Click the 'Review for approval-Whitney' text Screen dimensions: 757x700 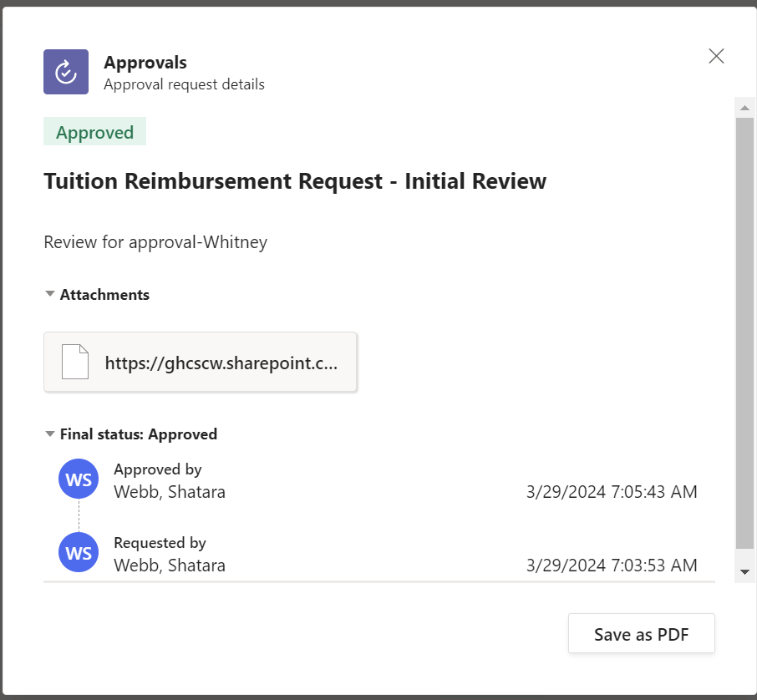click(x=155, y=242)
